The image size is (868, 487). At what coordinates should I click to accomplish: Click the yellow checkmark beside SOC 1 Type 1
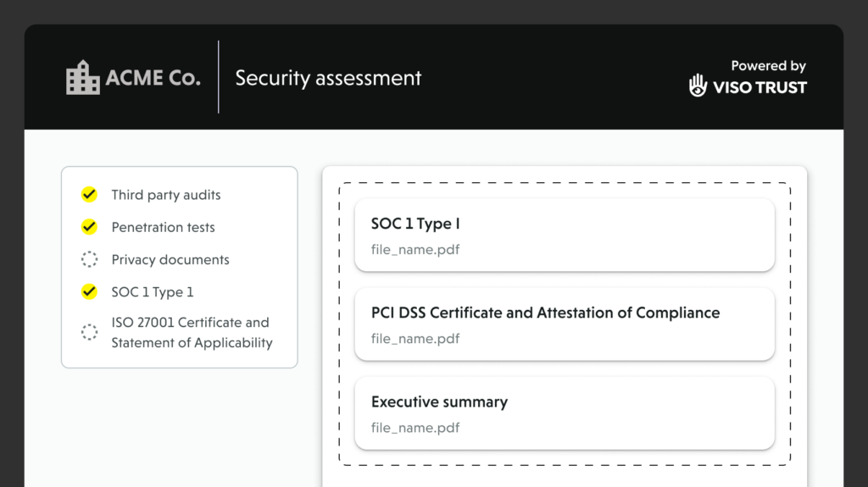pos(89,292)
